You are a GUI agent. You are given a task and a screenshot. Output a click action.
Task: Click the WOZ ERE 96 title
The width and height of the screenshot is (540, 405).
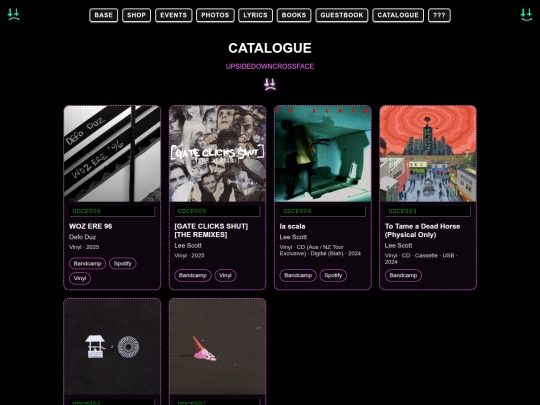click(91, 226)
